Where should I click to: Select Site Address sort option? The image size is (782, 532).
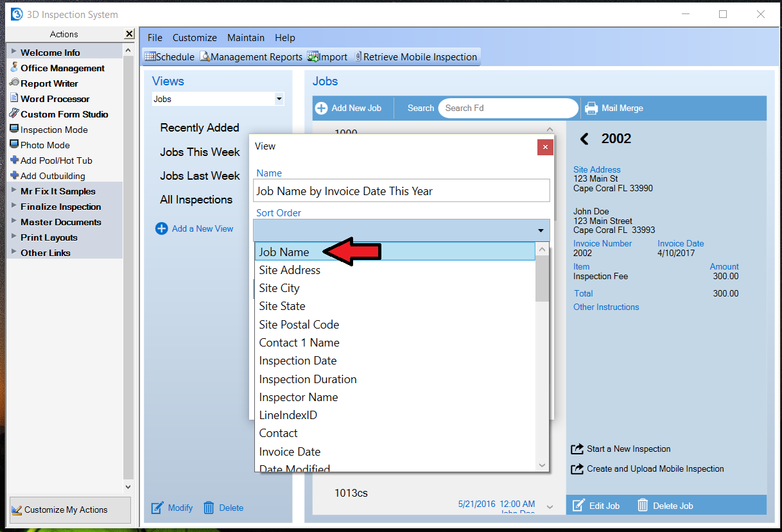point(395,270)
